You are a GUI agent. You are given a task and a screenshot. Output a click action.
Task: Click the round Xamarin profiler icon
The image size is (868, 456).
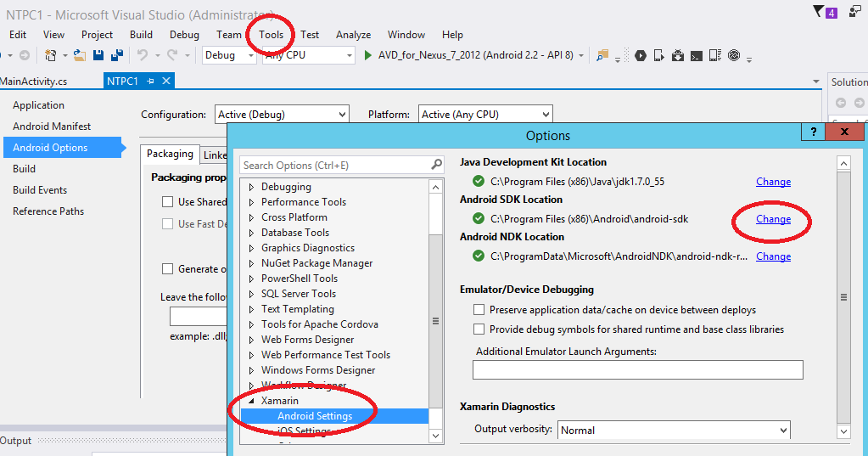(x=734, y=55)
